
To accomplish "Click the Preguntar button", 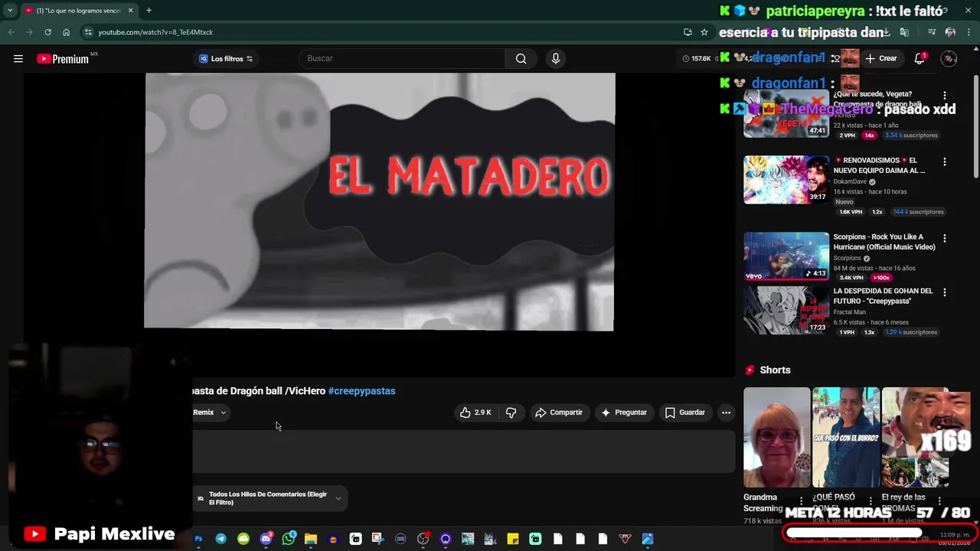I will (x=624, y=412).
